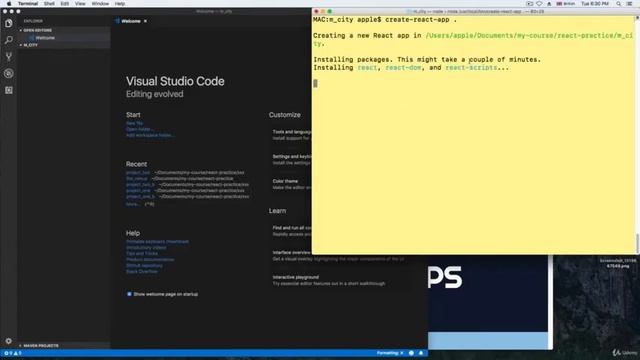Click the Formatting status bar item
The height and width of the screenshot is (360, 640).
[x=389, y=353]
